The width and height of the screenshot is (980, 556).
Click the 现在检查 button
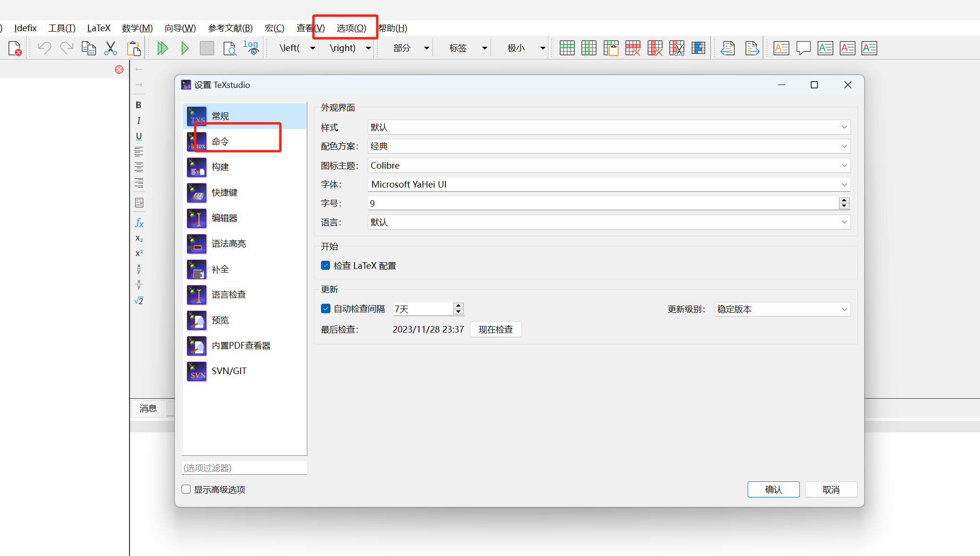point(495,329)
